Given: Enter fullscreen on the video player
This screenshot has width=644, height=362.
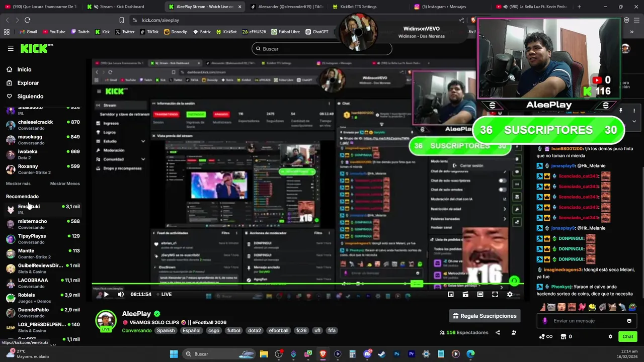Looking at the screenshot, I should pyautogui.click(x=495, y=295).
